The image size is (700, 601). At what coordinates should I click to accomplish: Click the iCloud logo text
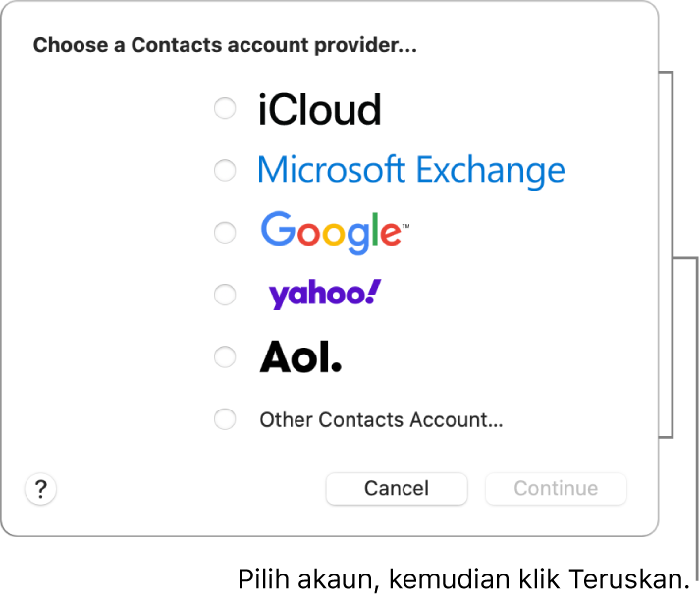click(x=319, y=110)
